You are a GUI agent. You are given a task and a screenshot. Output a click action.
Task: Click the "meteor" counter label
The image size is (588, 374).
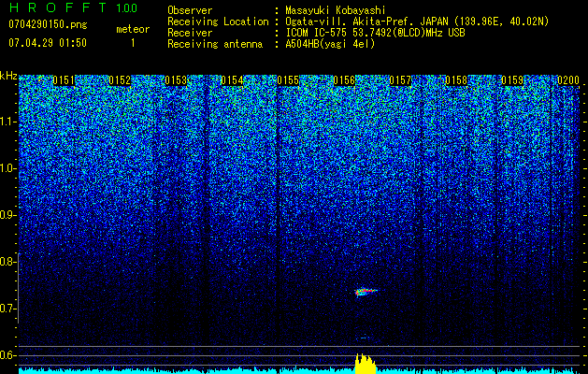133,29
